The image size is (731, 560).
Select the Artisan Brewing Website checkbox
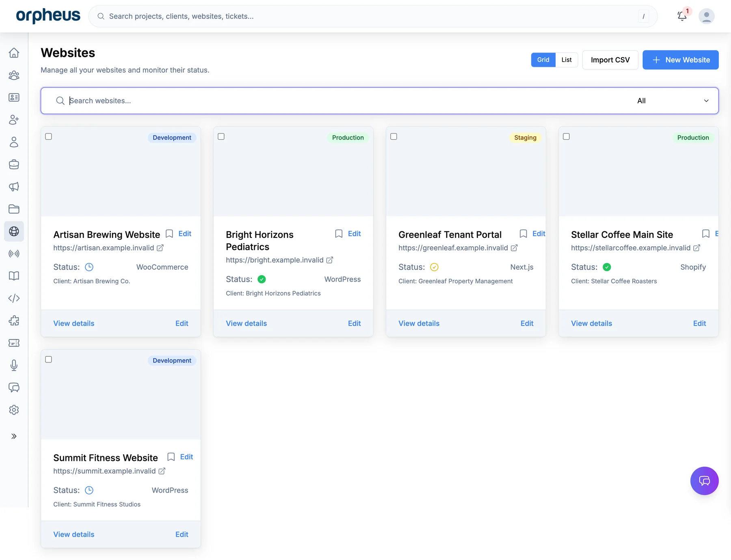pyautogui.click(x=49, y=137)
